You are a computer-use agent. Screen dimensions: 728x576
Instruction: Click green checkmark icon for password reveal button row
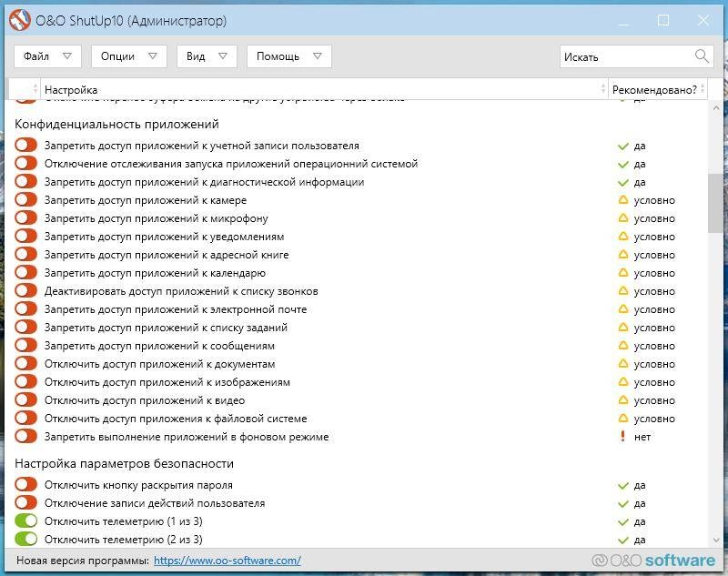[623, 486]
